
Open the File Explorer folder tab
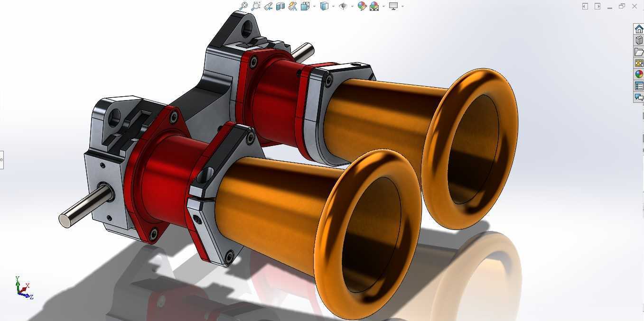click(x=639, y=52)
